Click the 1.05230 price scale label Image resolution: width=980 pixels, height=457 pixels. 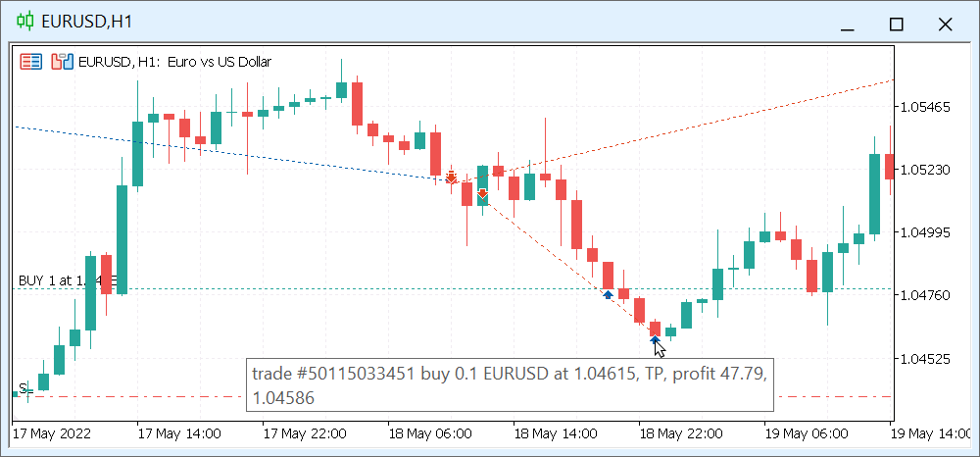tap(926, 170)
